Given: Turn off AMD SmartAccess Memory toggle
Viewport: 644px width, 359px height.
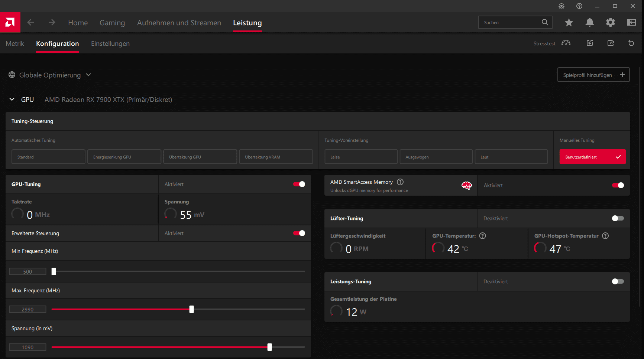Looking at the screenshot, I should [x=618, y=185].
